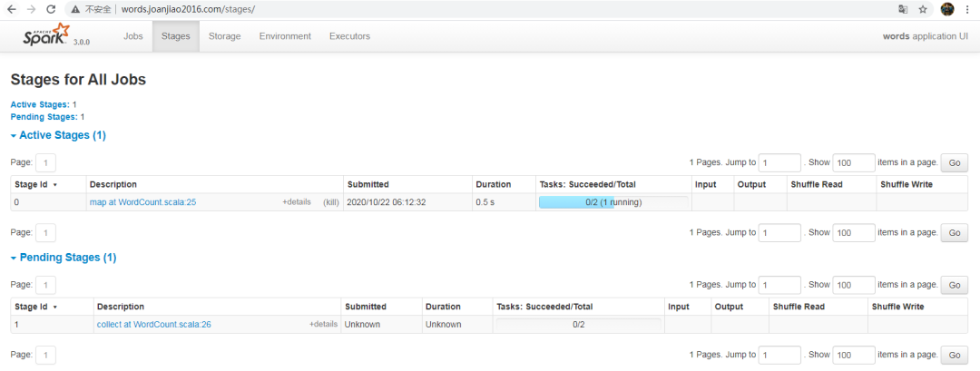
Task: Focus Show items field above active stages table
Action: tap(853, 163)
